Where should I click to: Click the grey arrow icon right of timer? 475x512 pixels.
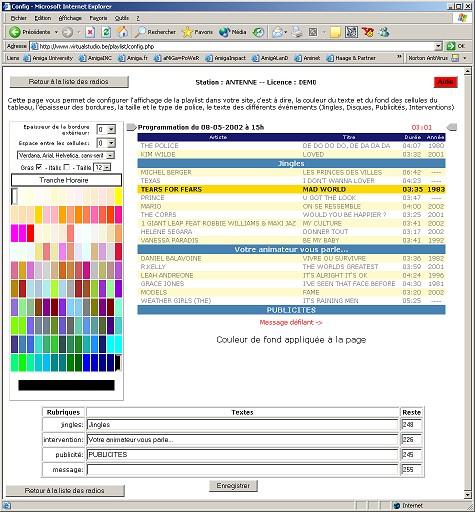point(452,127)
